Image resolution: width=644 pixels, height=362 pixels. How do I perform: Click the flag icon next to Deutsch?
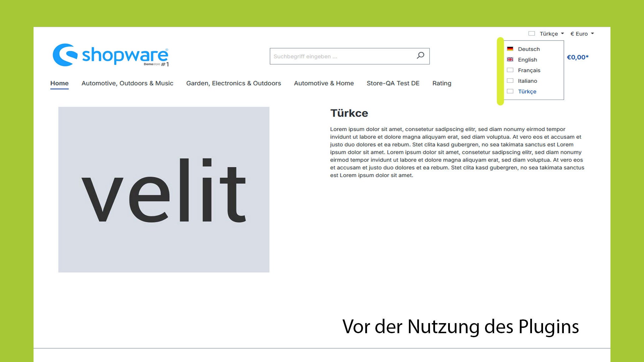point(511,49)
